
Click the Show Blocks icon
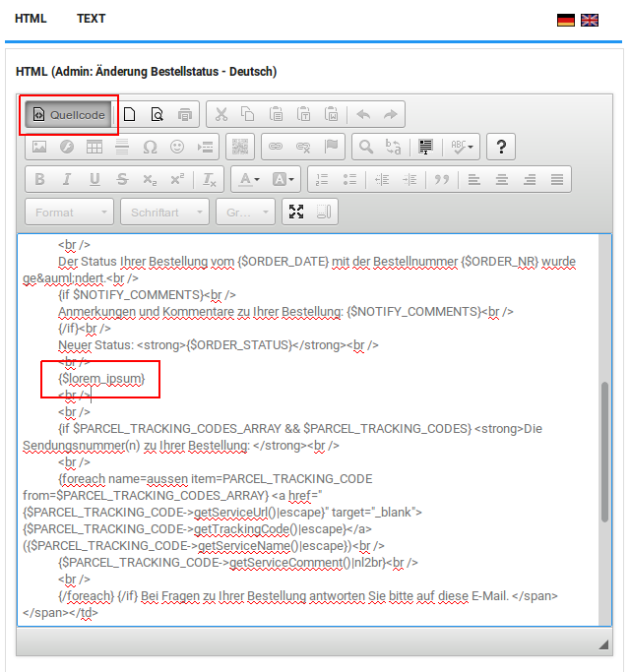click(x=324, y=212)
